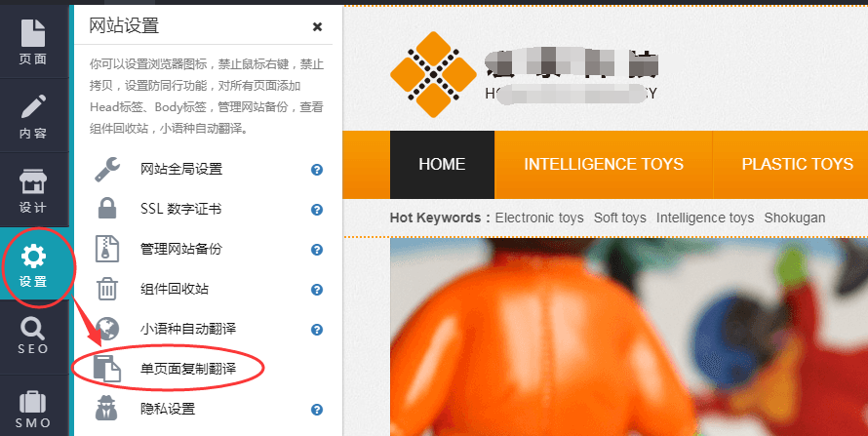
Task: Open the 设计 store icon in sidebar
Action: pos(33,190)
